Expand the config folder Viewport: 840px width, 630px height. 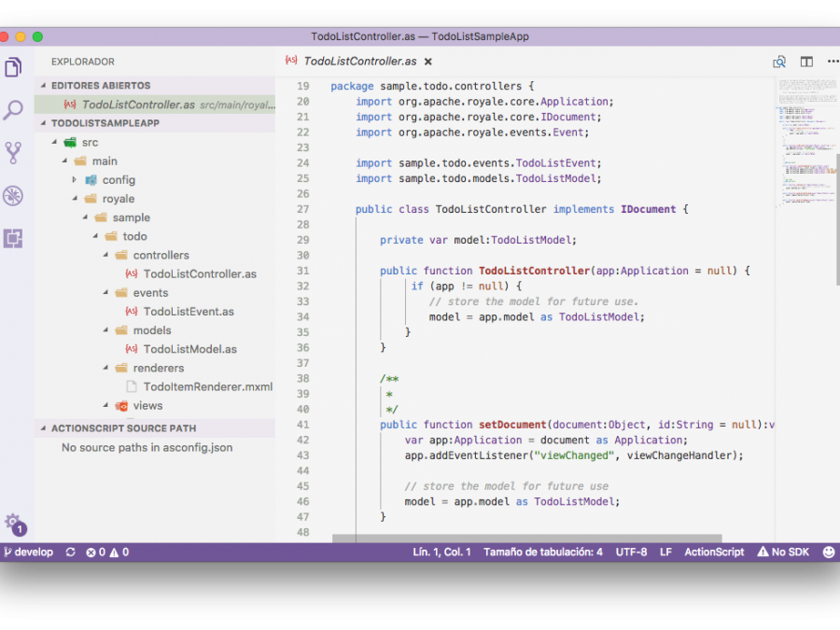coord(119,180)
